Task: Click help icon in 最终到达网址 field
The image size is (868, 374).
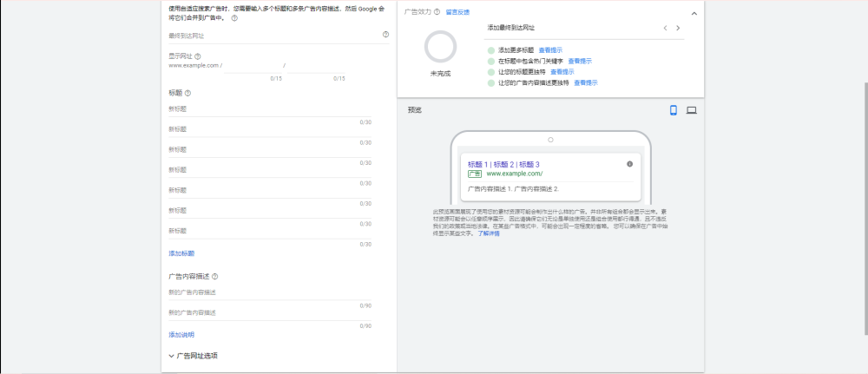Action: pos(385,35)
